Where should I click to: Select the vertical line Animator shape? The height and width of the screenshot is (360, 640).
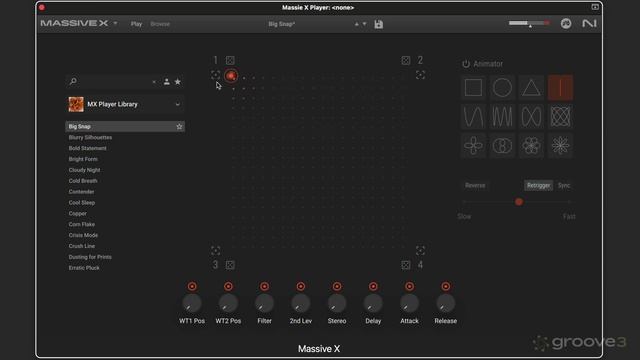560,88
